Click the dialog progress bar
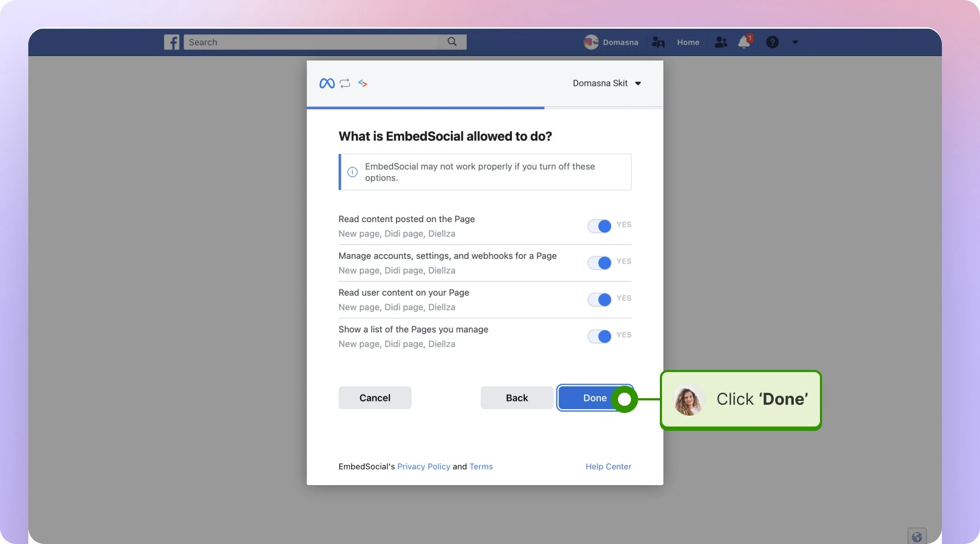 pos(485,108)
